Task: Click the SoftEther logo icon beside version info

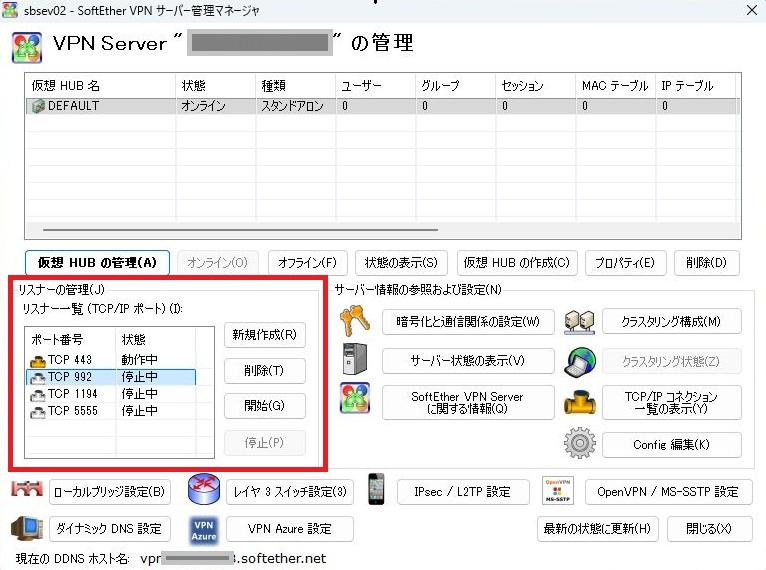Action: 355,398
